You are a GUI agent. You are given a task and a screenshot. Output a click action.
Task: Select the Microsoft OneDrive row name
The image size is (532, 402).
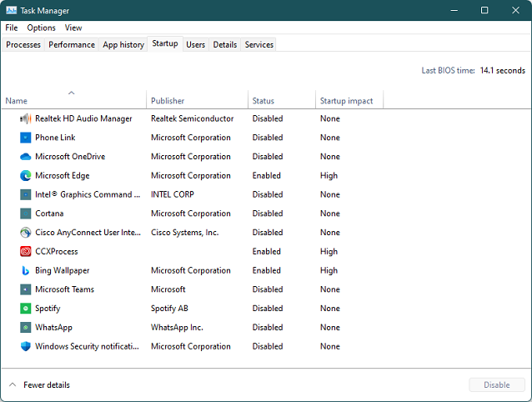coord(70,157)
